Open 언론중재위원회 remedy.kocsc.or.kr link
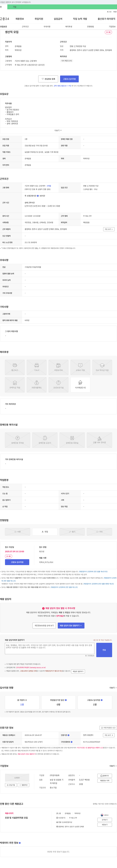This screenshot has height=868, width=117. click(31, 668)
